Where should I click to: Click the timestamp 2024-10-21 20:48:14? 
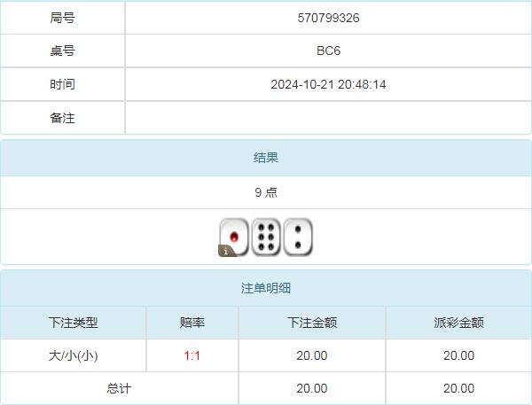pyautogui.click(x=328, y=84)
